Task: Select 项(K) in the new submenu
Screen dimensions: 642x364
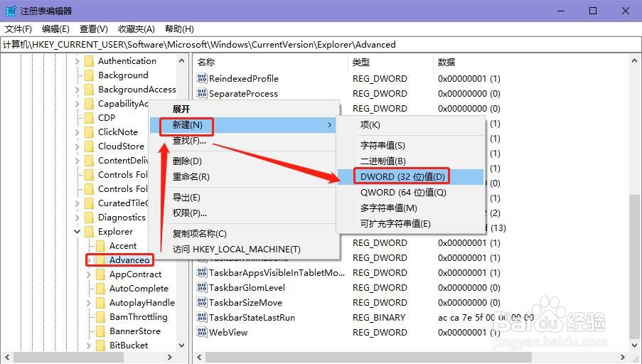Action: pos(411,125)
